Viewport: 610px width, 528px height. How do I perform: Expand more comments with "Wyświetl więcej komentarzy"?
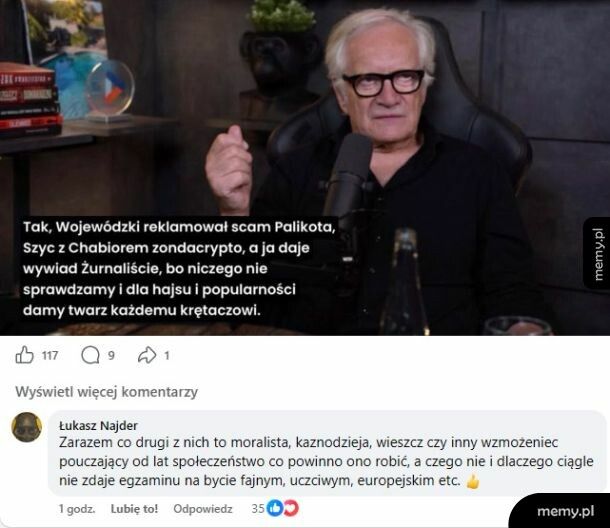tap(107, 392)
